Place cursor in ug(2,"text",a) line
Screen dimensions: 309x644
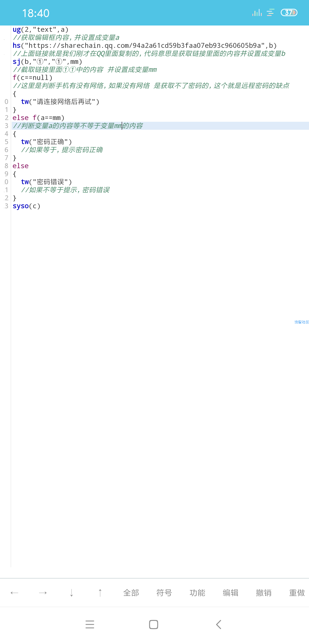coord(41,30)
